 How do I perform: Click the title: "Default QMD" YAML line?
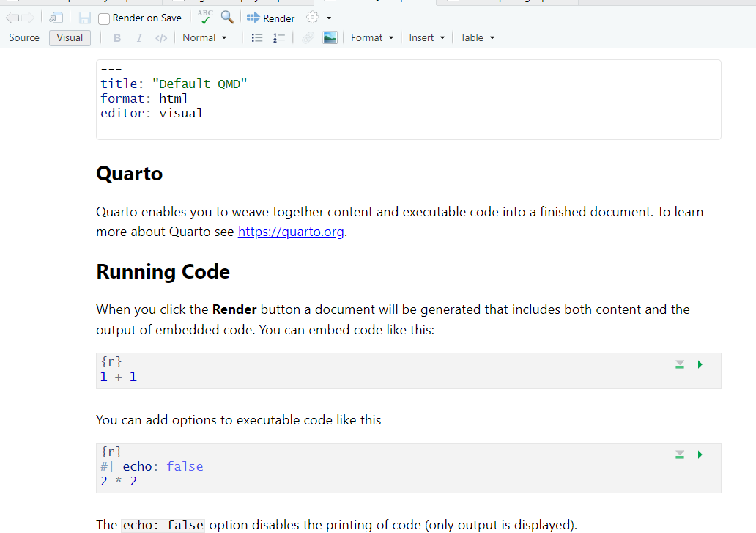pos(174,84)
